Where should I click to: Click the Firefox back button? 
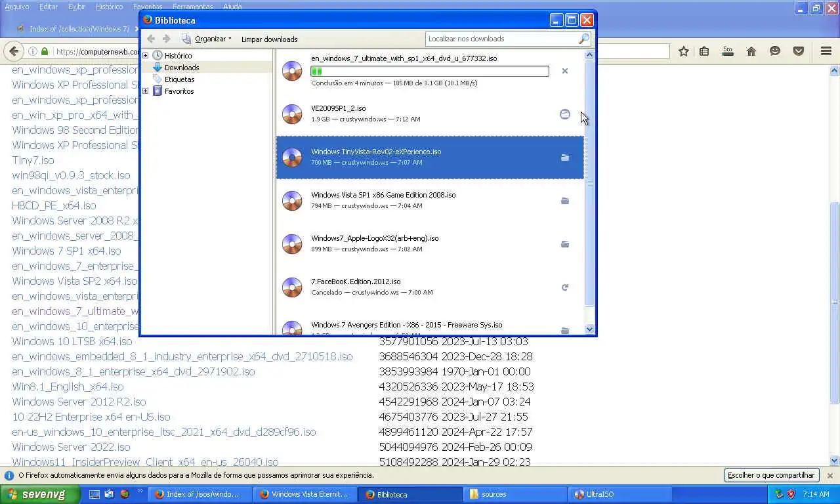point(13,51)
